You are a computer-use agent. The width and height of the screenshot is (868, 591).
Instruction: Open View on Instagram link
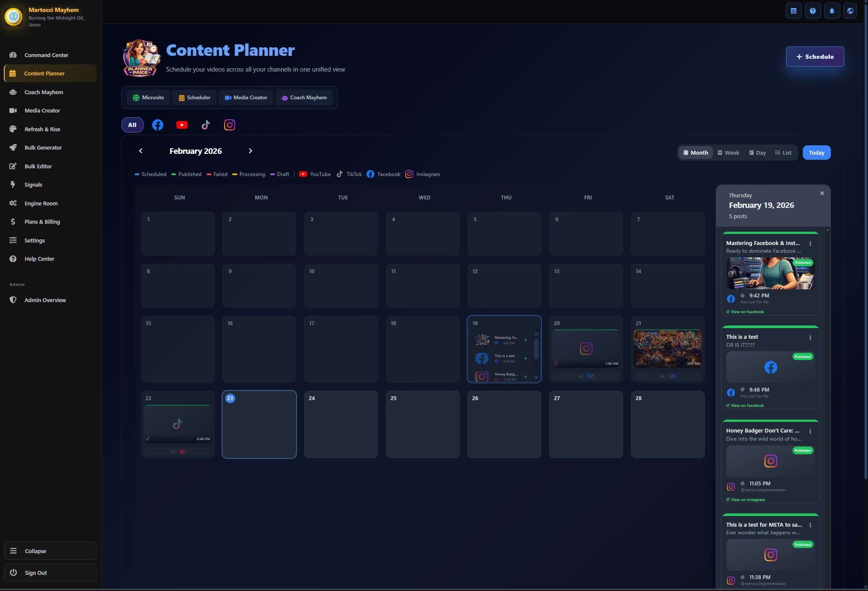[x=747, y=499]
